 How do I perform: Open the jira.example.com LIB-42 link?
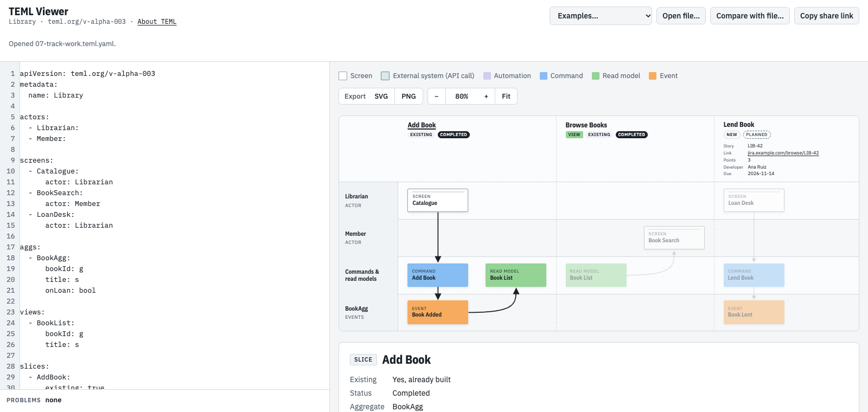(783, 153)
